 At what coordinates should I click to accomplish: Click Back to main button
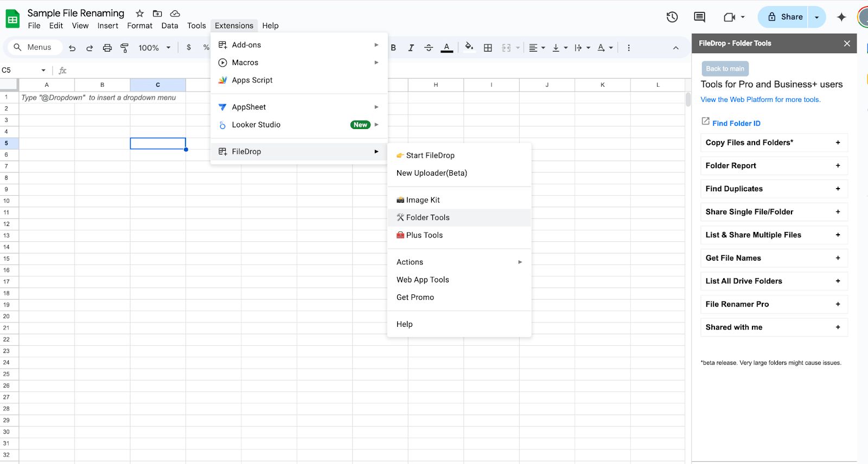coord(725,69)
